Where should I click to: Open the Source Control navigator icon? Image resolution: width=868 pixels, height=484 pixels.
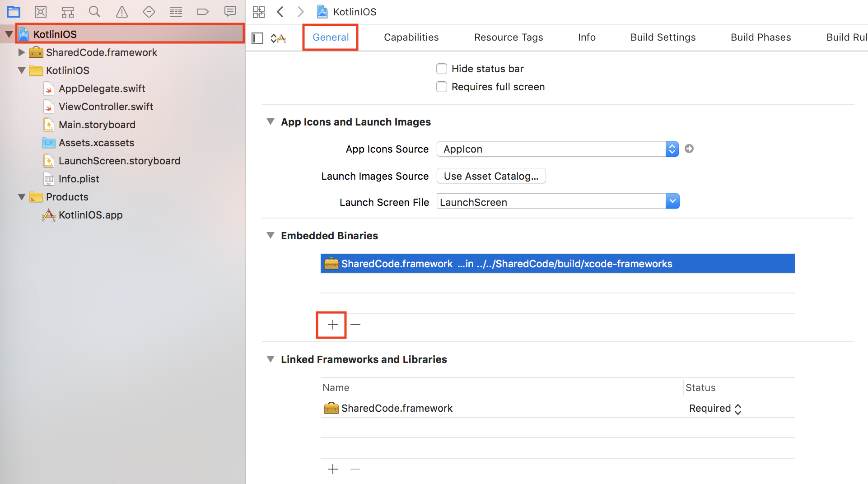41,12
